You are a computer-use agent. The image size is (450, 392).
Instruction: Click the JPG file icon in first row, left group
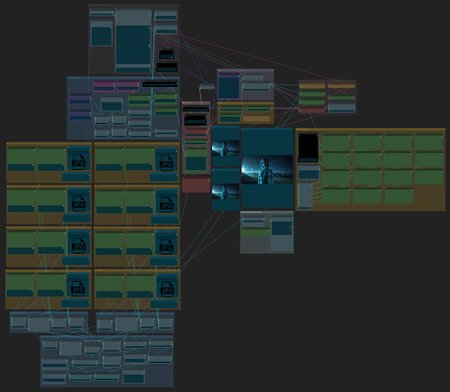[x=79, y=161]
